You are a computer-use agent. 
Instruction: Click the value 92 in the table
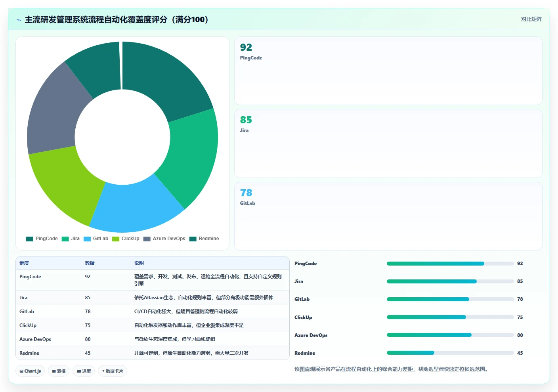point(88,277)
